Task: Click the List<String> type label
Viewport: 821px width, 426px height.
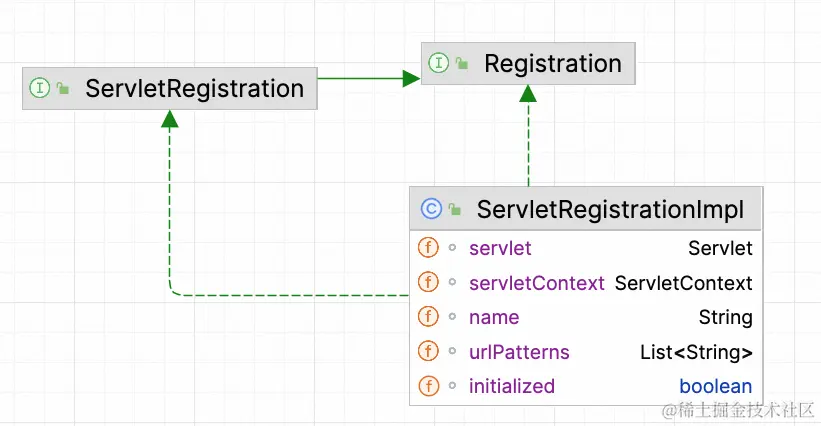Action: (696, 352)
